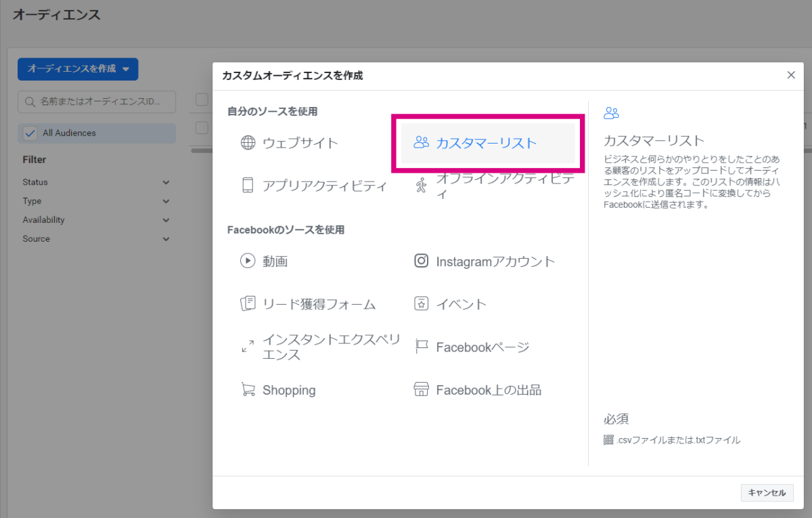The height and width of the screenshot is (518, 812).
Task: Click the walking person icon for オフラインアクティビティ
Action: tap(421, 186)
